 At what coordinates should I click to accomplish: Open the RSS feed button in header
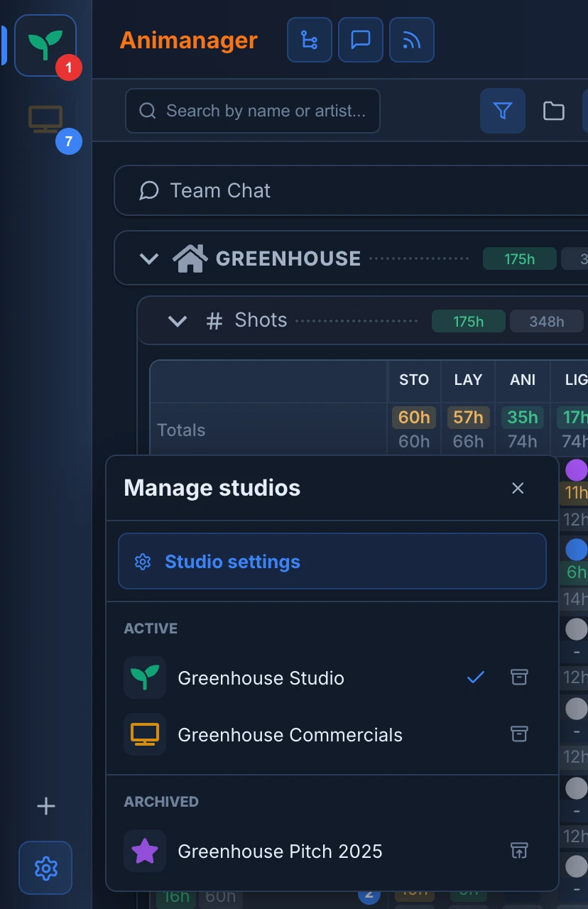pos(412,40)
